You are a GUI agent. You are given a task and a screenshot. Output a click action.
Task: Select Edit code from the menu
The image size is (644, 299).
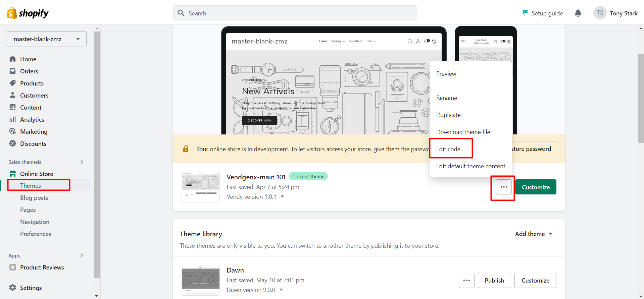448,149
